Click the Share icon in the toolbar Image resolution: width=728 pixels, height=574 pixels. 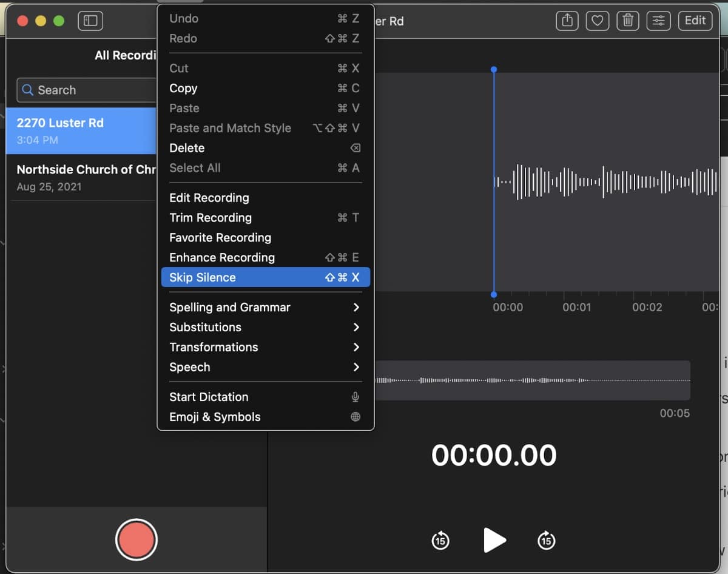click(567, 21)
